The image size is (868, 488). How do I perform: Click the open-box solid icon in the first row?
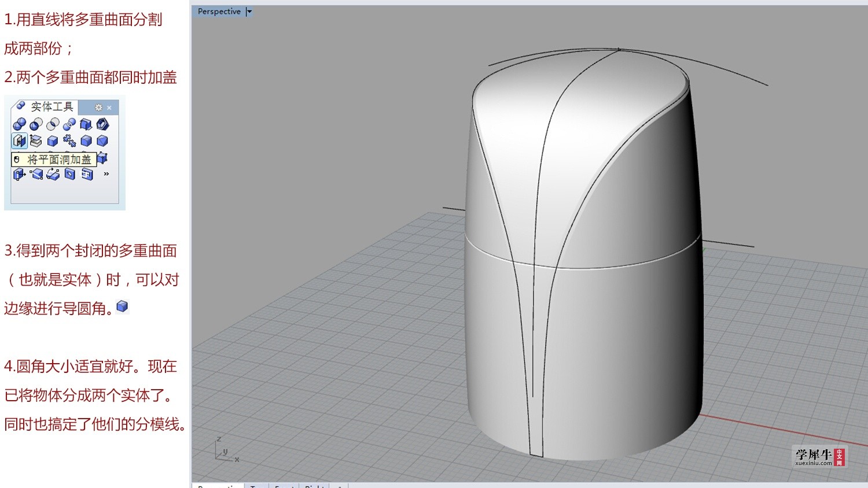86,124
